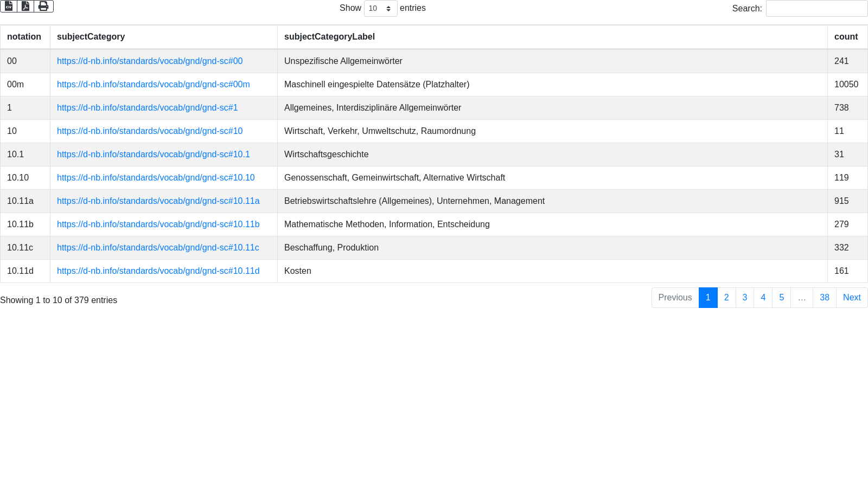Follow the gnd-sc#10.1 link
This screenshot has height=488, width=868.
point(154,155)
